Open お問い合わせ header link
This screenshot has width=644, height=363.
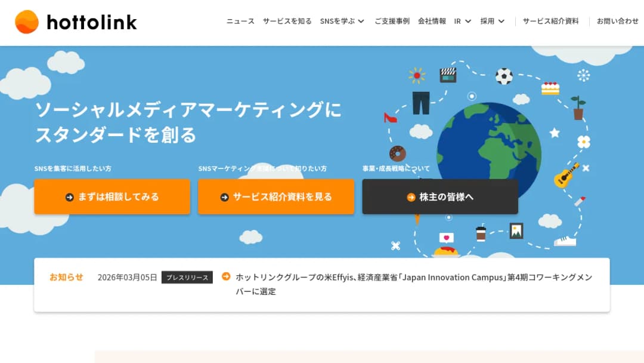coord(617,21)
